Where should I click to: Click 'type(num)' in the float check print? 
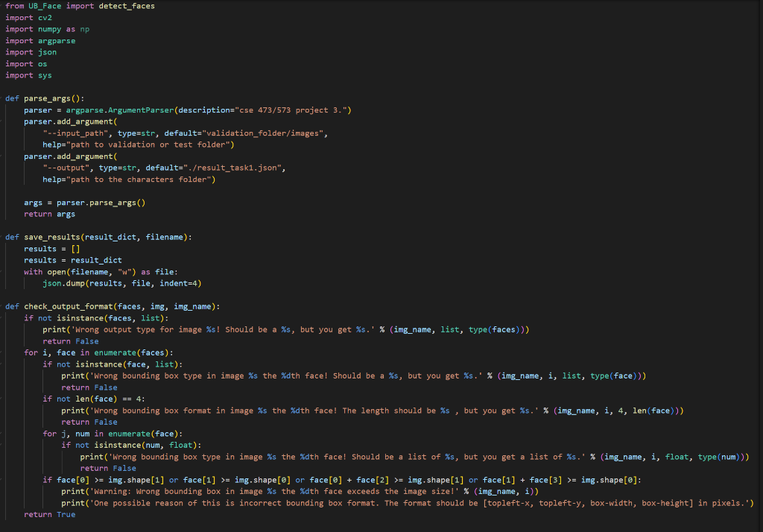719,457
